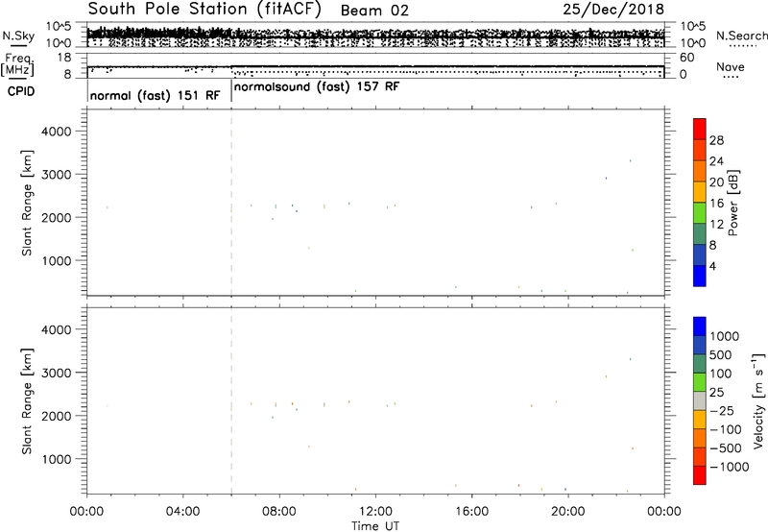Click the date '25/Dec/2018'

[613, 10]
